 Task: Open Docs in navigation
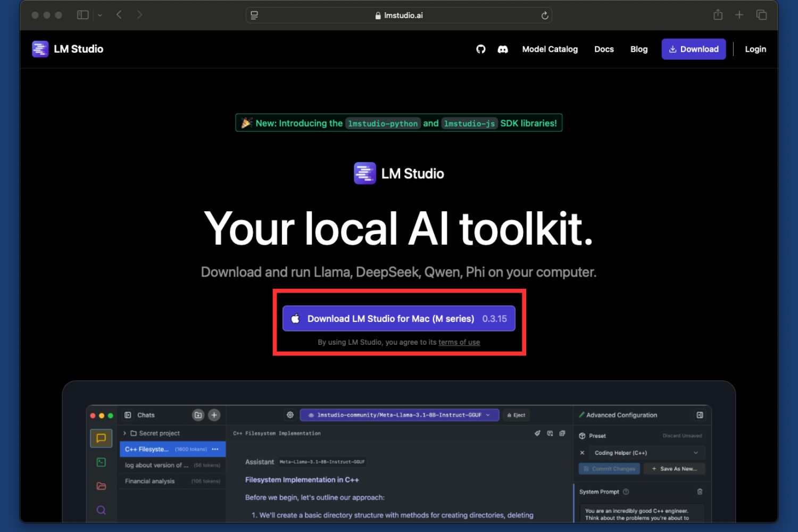tap(604, 49)
